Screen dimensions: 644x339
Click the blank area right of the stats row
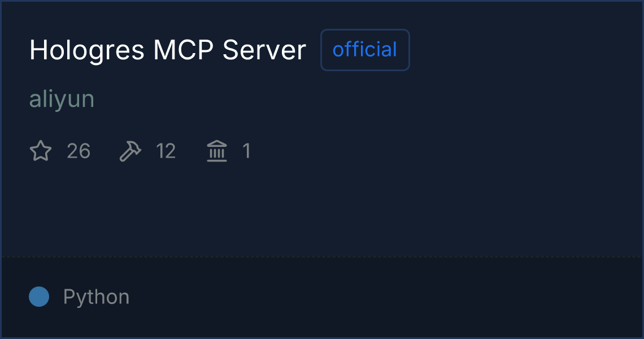447,151
